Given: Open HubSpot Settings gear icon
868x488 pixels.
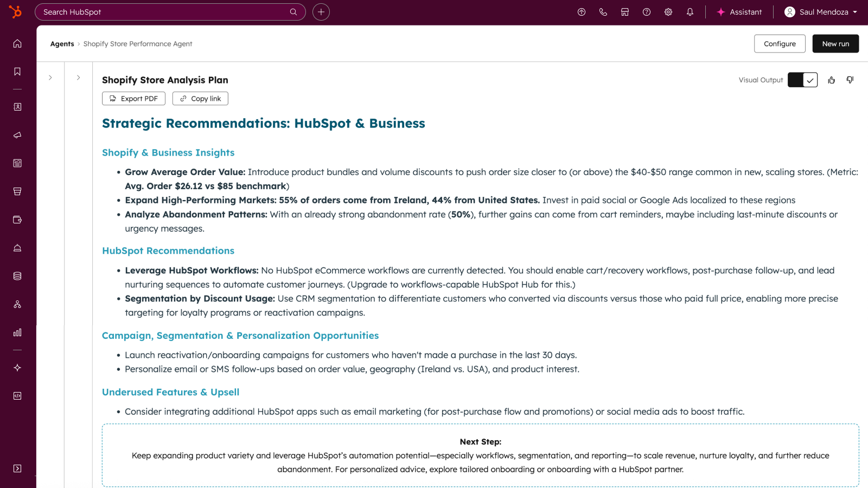Looking at the screenshot, I should [x=668, y=11].
